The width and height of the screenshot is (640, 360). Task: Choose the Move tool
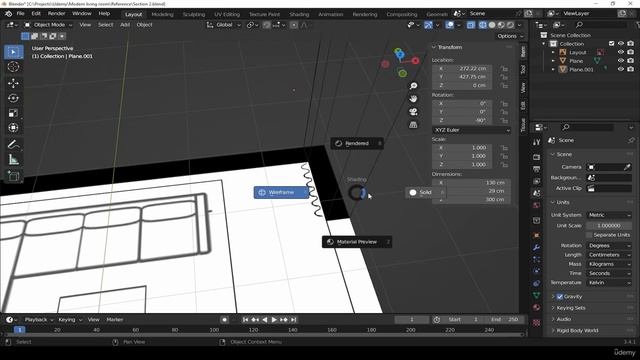pyautogui.click(x=13, y=83)
